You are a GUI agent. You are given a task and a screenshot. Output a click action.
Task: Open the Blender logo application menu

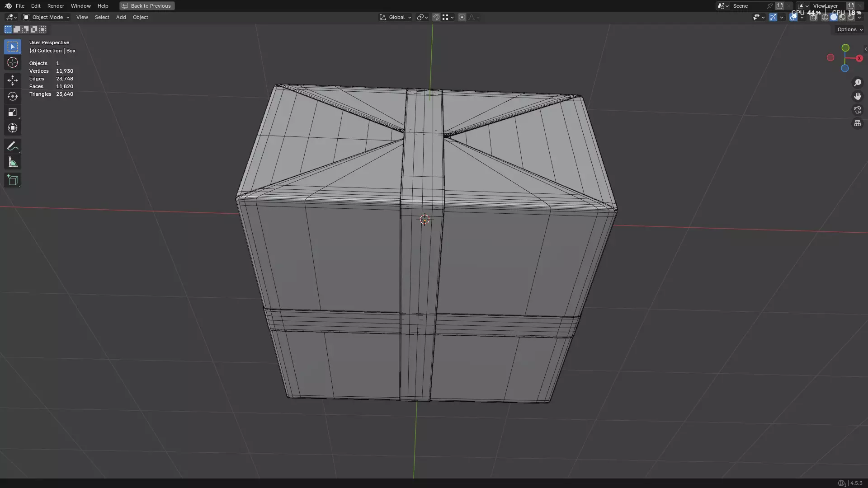click(8, 6)
